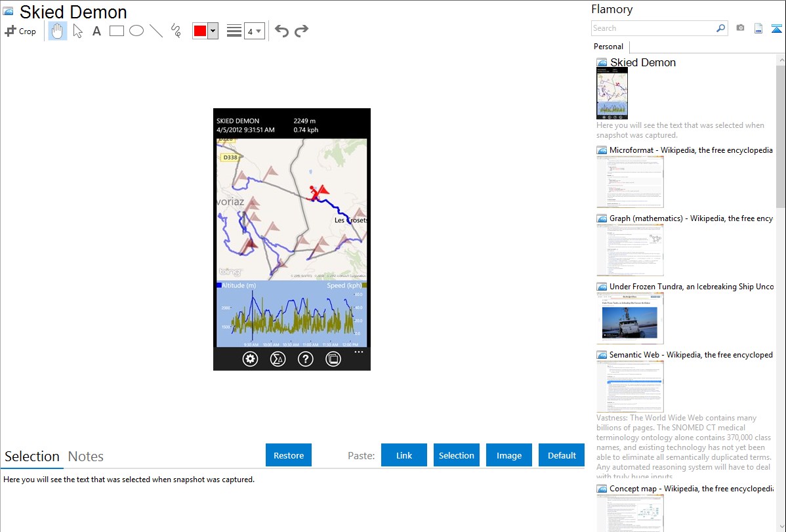Click the Under Frozen Tundra title text

692,287
